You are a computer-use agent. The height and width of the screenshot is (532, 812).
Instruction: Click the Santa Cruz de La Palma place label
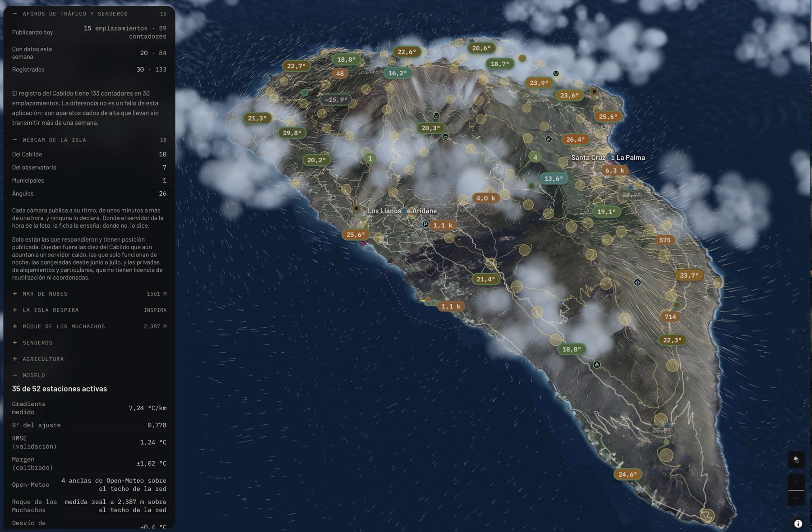point(608,157)
